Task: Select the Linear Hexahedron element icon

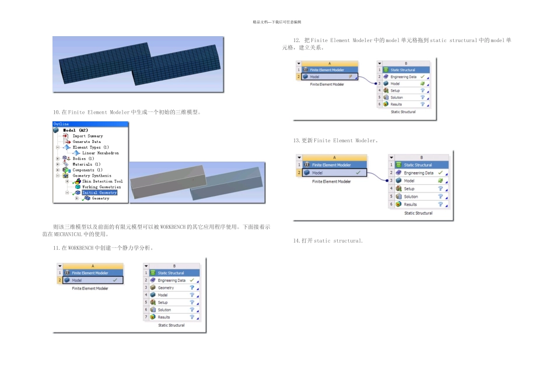Action: [76, 153]
